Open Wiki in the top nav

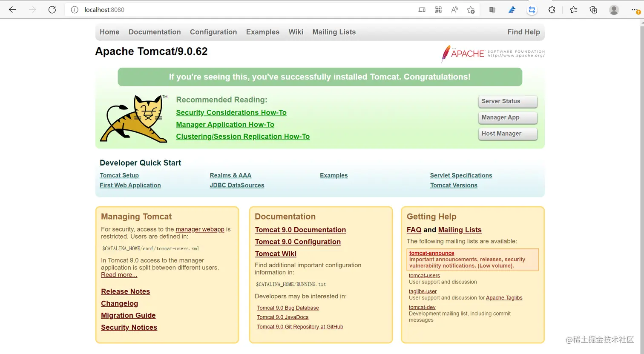296,32
